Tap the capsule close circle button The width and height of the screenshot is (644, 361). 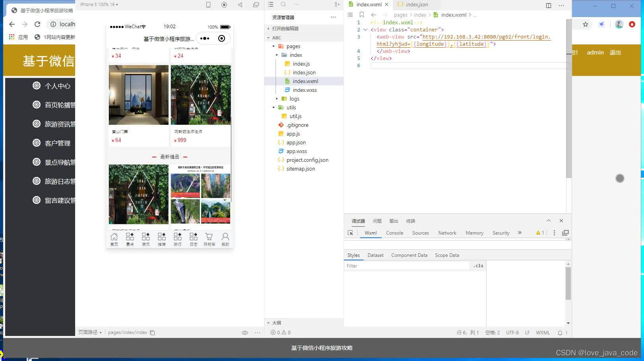click(222, 39)
